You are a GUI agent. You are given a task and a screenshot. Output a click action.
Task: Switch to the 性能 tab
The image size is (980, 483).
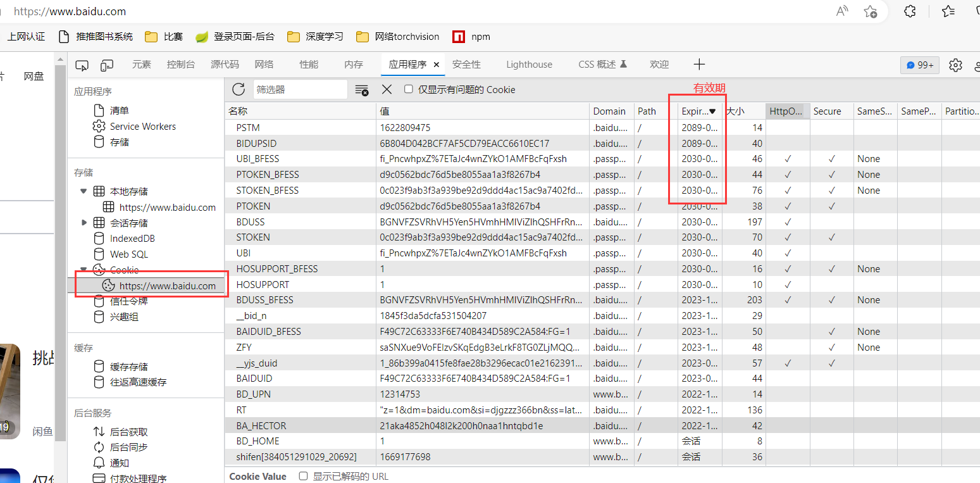tap(309, 65)
